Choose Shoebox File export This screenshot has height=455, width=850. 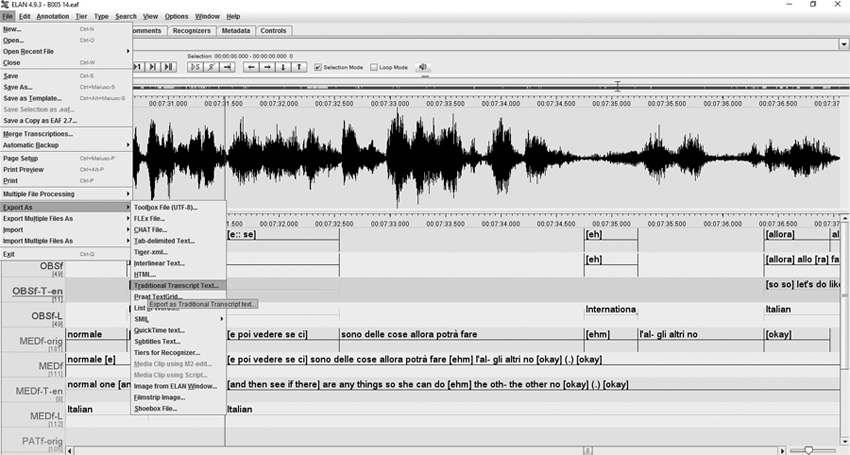click(178, 408)
